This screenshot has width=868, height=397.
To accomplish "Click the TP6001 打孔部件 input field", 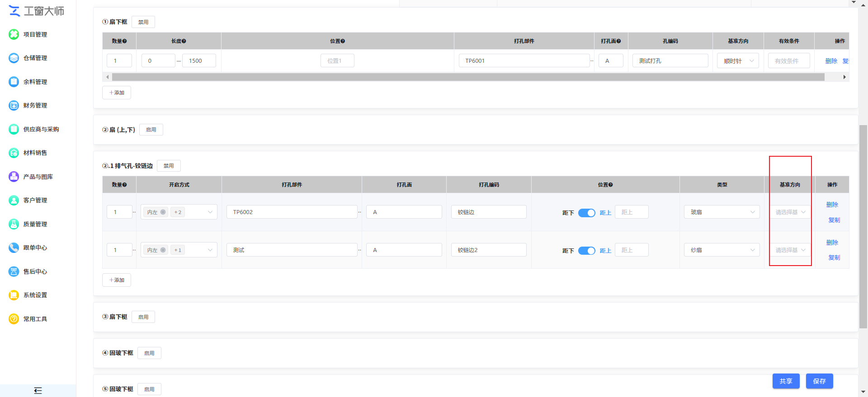I will click(x=524, y=61).
